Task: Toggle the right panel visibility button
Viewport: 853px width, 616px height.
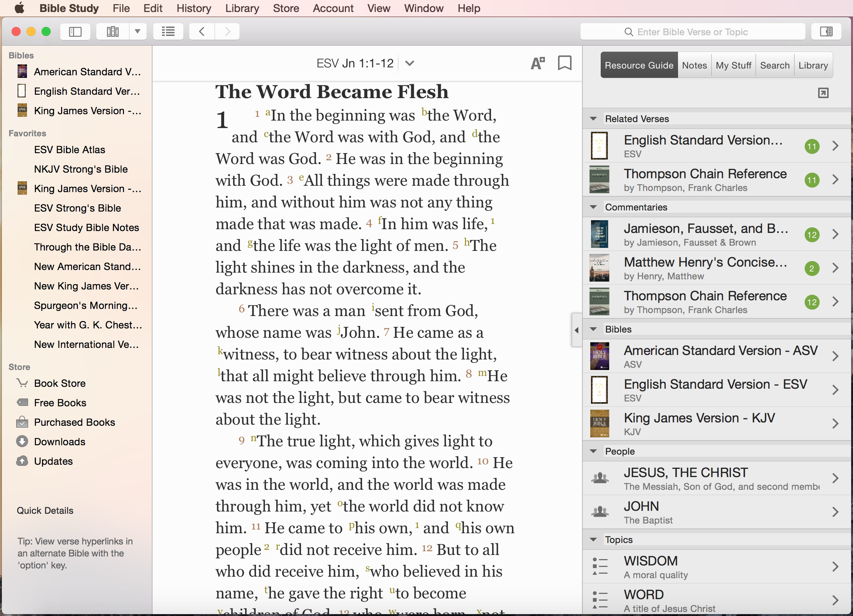Action: pos(826,31)
